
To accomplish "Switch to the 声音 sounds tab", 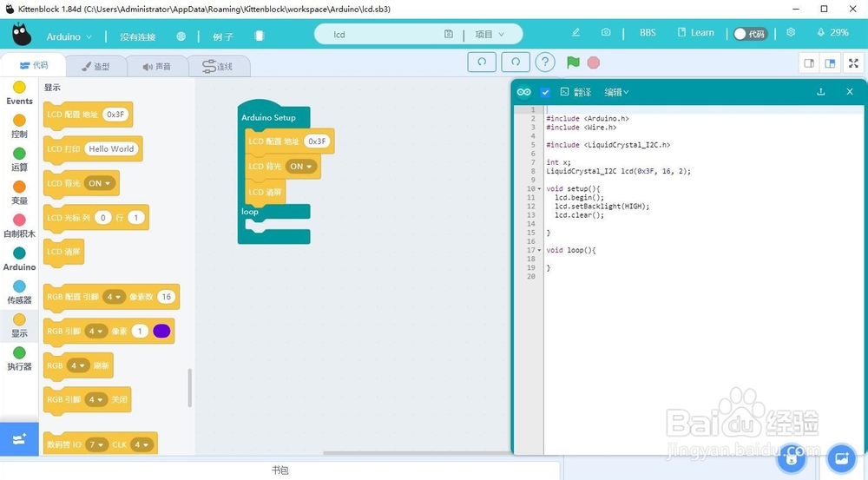I will tap(156, 67).
